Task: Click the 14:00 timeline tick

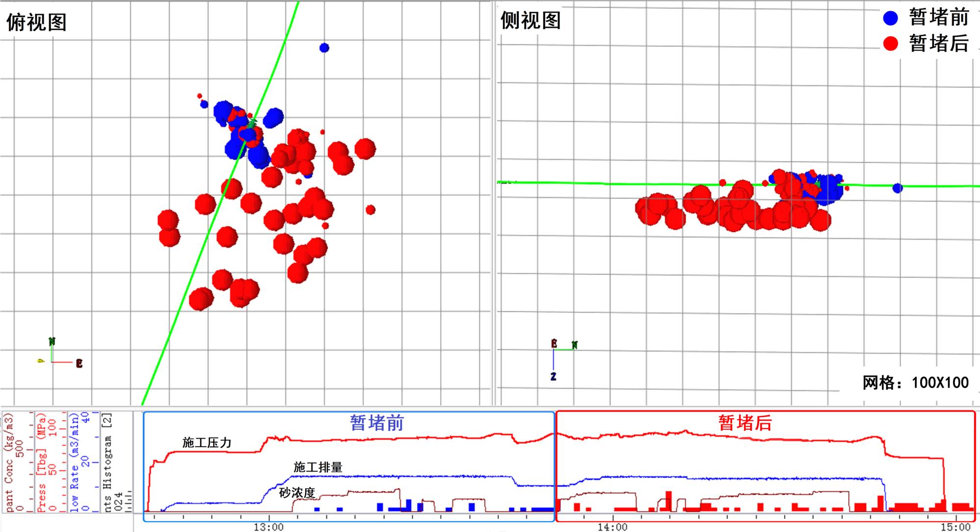Action: click(x=612, y=527)
